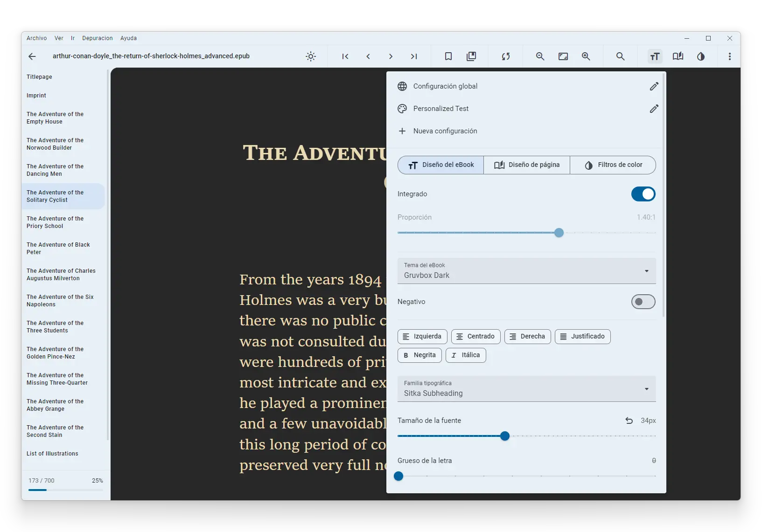Screen dimensions: 762x532
Task: Switch to the Diseño de página tab
Action: [x=527, y=165]
